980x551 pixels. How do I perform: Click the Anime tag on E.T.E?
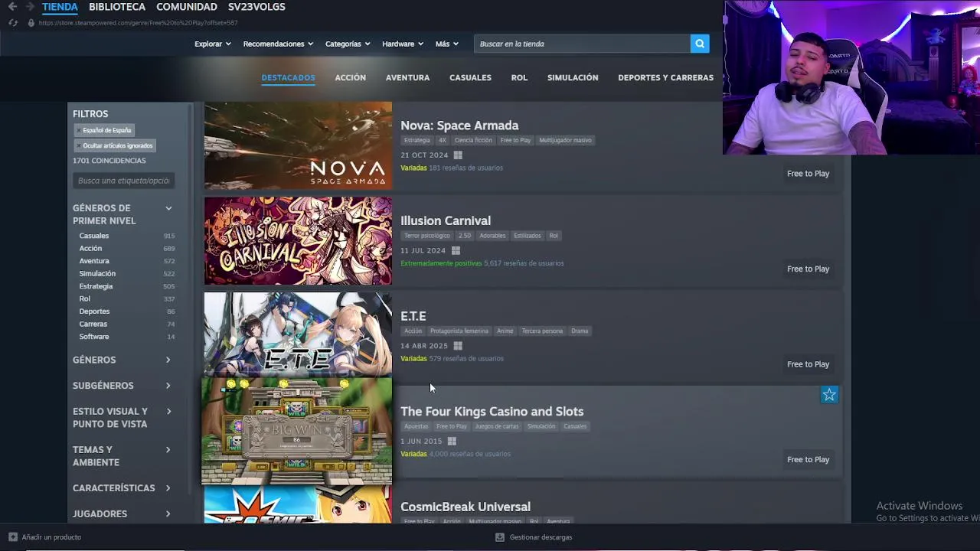[x=505, y=331]
